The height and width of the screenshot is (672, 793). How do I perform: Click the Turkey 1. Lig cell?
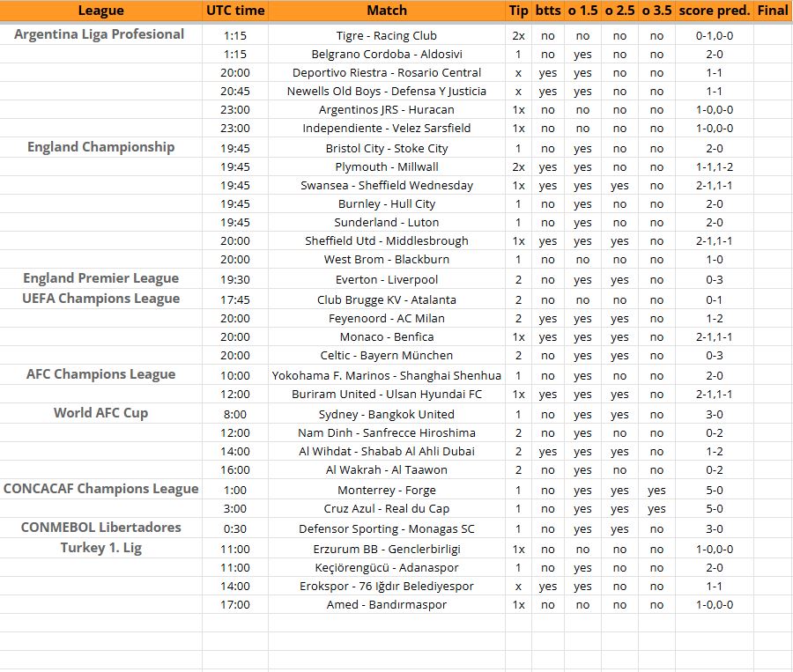(100, 548)
